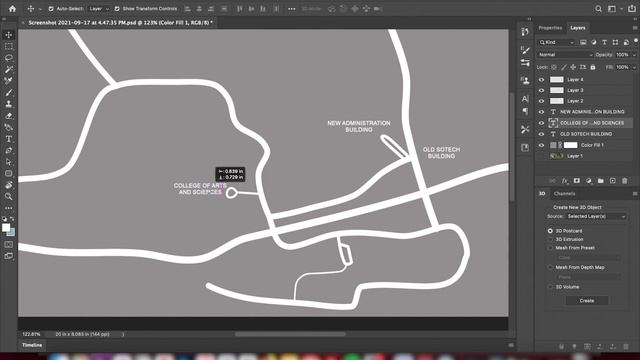Viewport: 640px width, 360px height.
Task: Select the Magic Wand tool
Action: pos(9,69)
